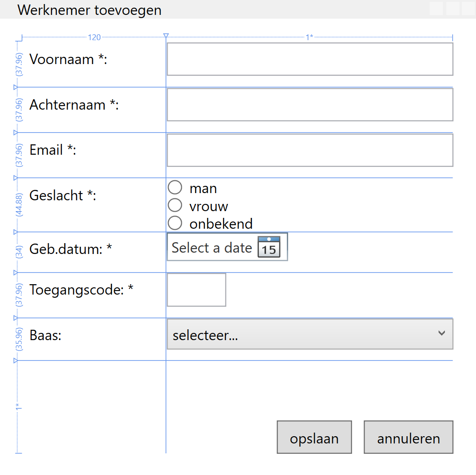Viewport: 476px width, 475px height.
Task: Select the "Baas:" label
Action: click(46, 336)
